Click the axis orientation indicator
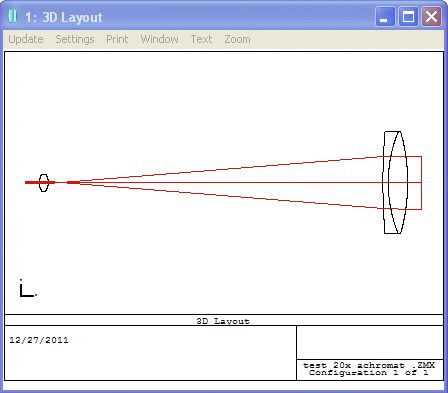The image size is (448, 393). coord(28,288)
